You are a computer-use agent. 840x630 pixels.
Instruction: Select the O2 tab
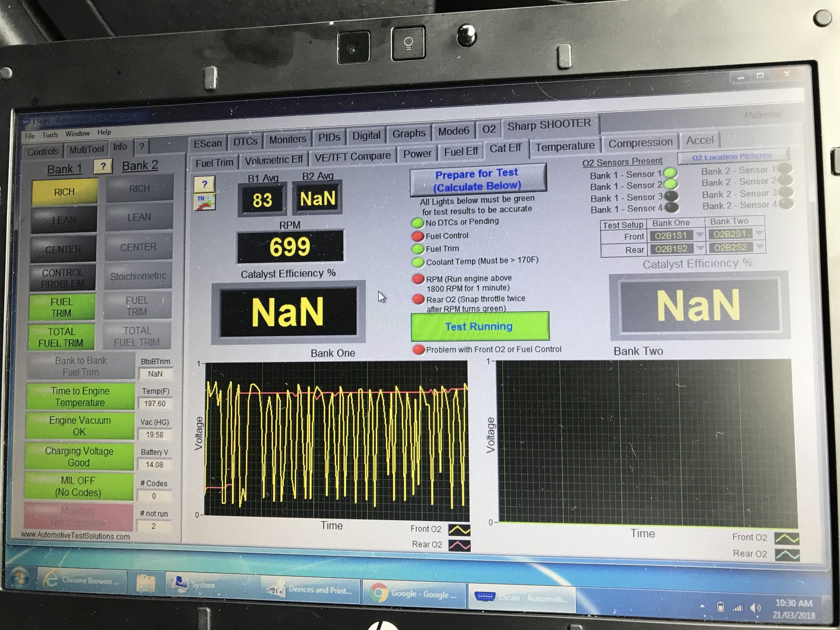pos(489,129)
